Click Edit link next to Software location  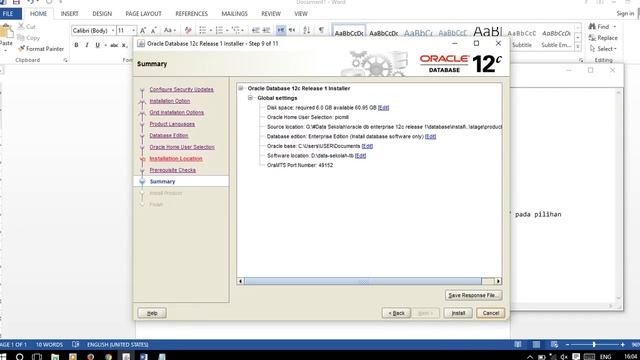[360, 156]
